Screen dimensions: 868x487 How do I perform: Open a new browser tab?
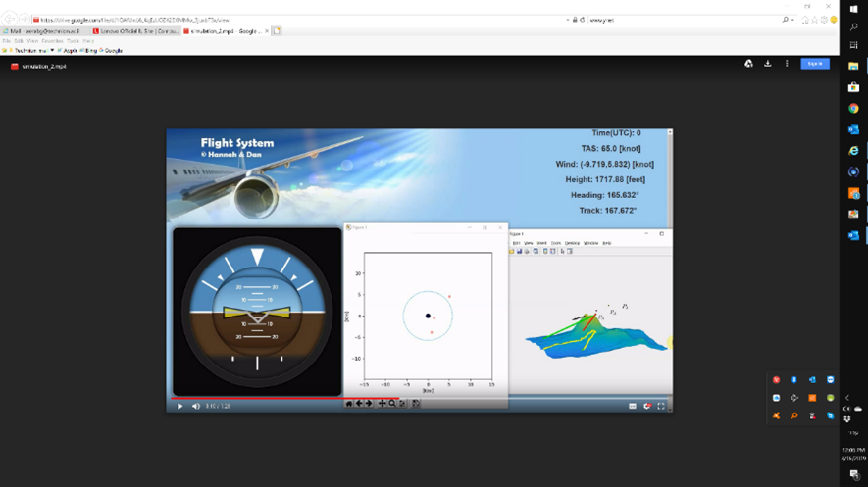click(277, 31)
